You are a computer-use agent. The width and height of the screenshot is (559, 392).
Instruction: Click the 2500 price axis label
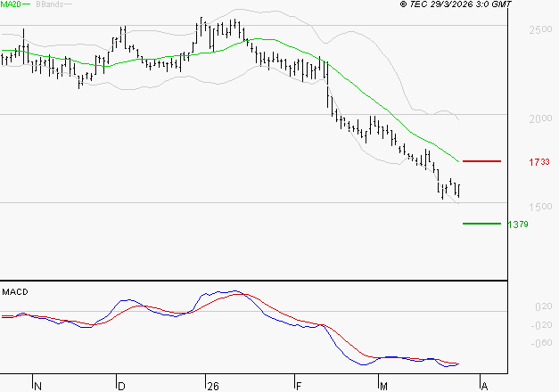tap(540, 29)
